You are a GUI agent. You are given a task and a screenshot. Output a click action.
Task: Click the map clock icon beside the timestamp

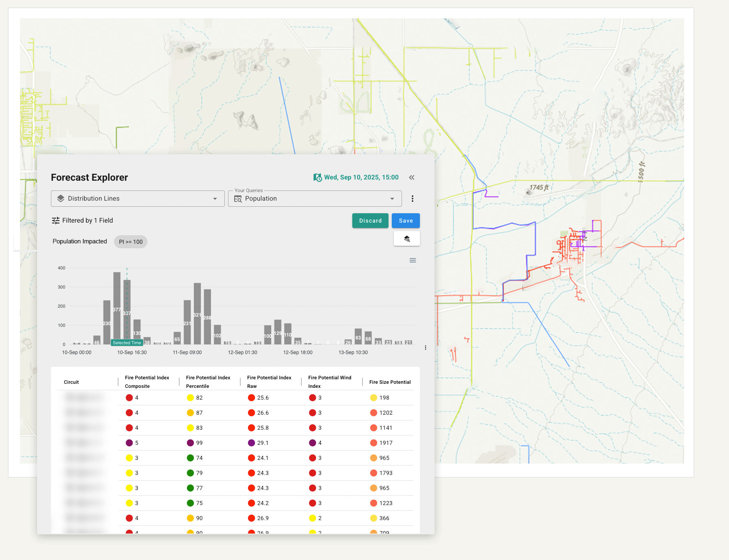coord(317,177)
